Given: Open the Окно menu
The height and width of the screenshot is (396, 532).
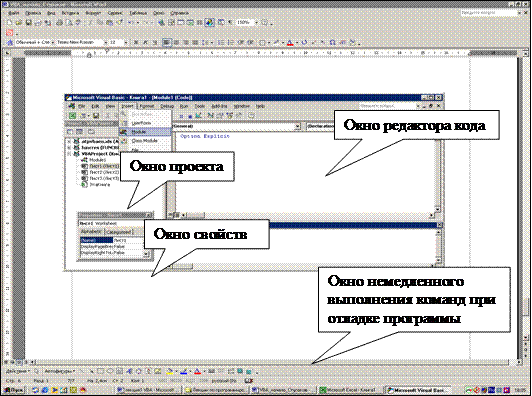Looking at the screenshot, I should [x=158, y=13].
